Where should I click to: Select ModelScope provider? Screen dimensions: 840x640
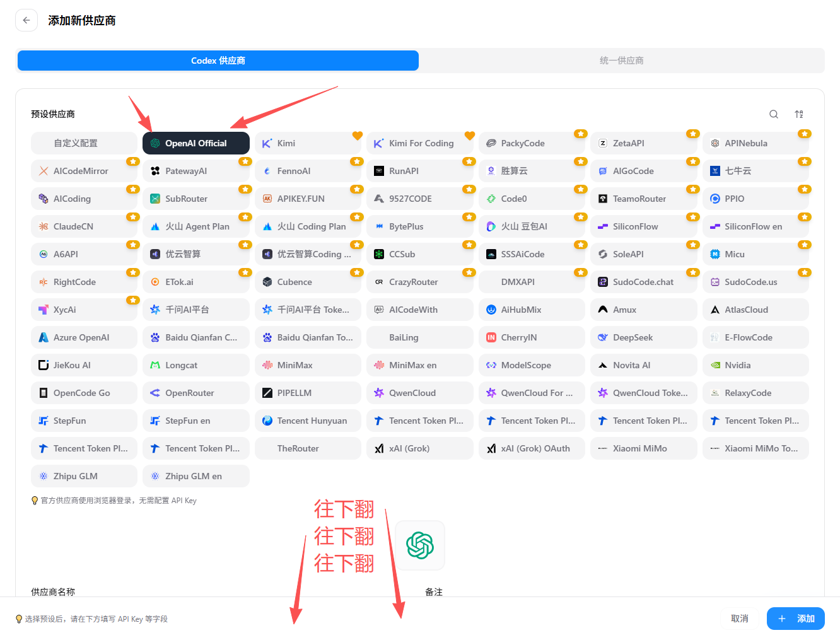[x=532, y=365]
